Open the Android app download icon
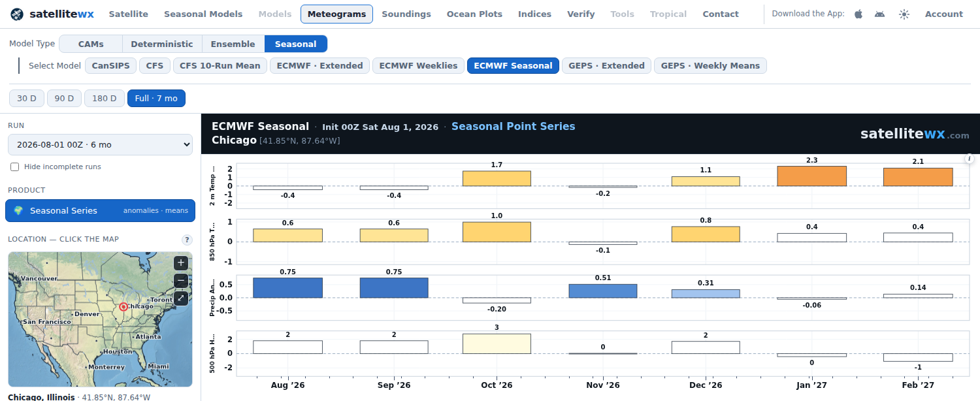Image resolution: width=980 pixels, height=401 pixels. pyautogui.click(x=880, y=14)
